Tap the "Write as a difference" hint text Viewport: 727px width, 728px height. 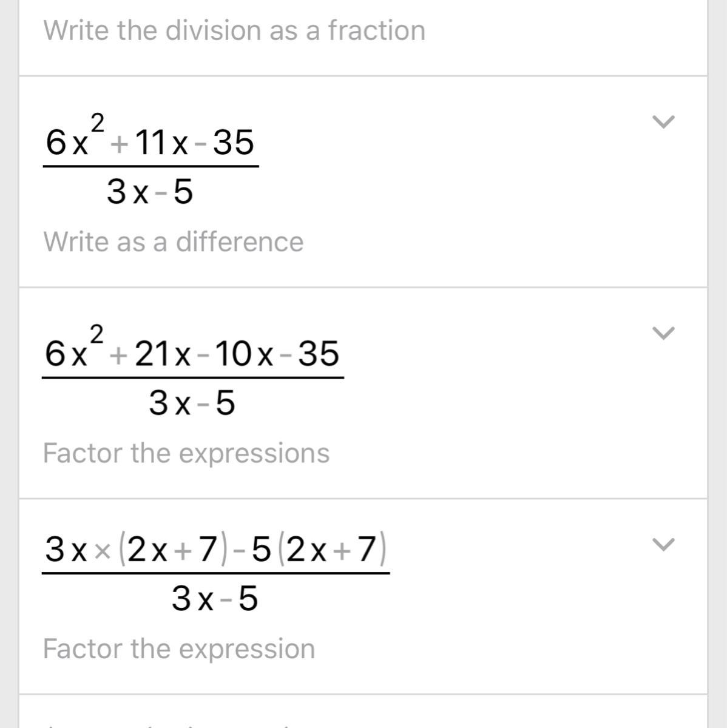[x=174, y=241]
